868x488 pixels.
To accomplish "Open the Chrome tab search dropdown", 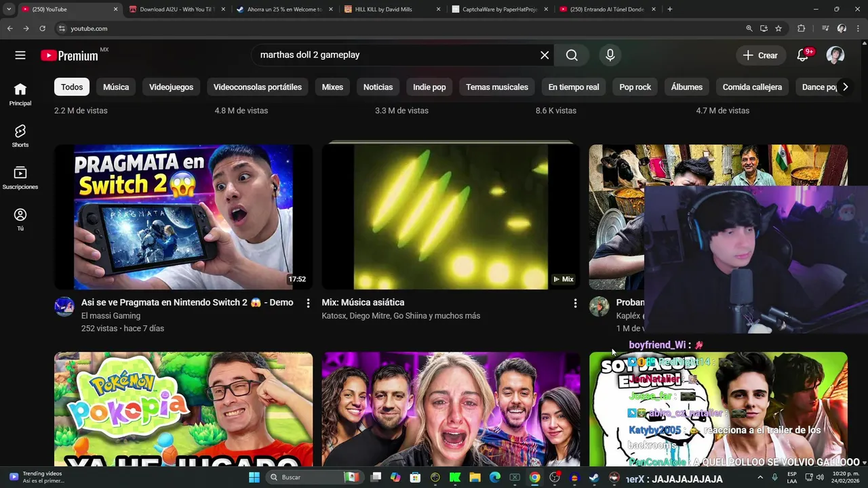I will pos(9,9).
